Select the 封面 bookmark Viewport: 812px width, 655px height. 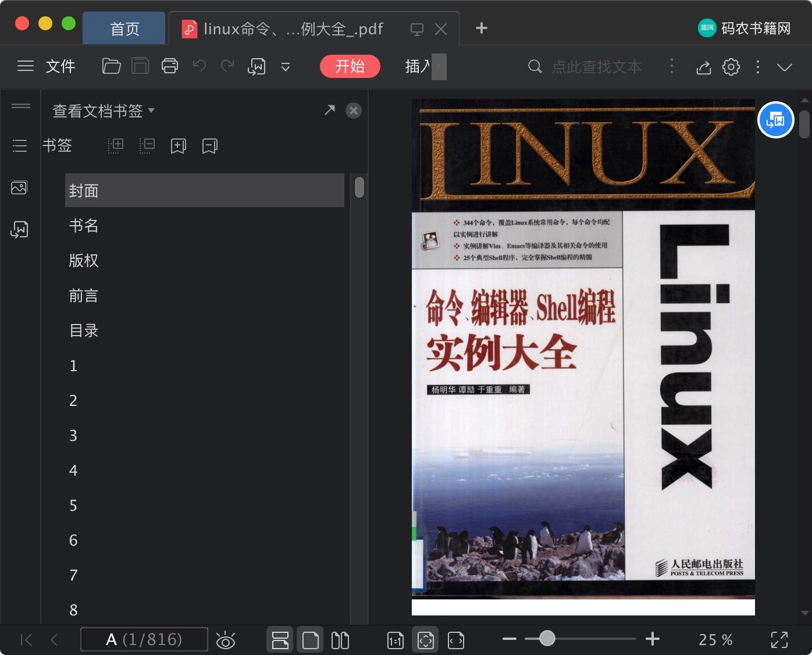tap(205, 190)
